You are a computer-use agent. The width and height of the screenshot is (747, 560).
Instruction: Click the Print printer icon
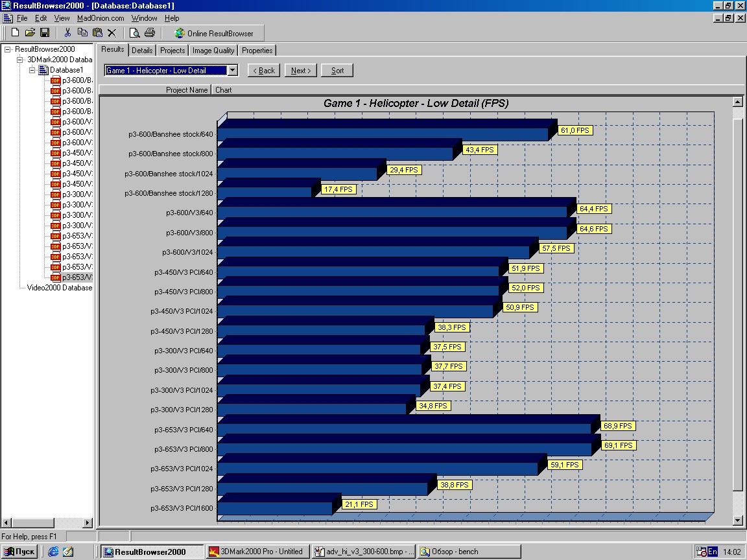(150, 33)
